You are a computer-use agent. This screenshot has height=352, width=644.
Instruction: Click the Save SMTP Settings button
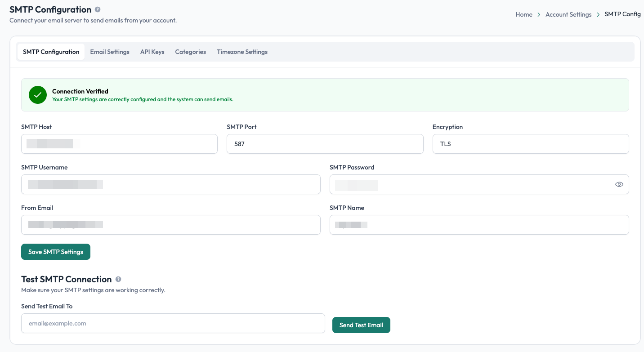56,252
